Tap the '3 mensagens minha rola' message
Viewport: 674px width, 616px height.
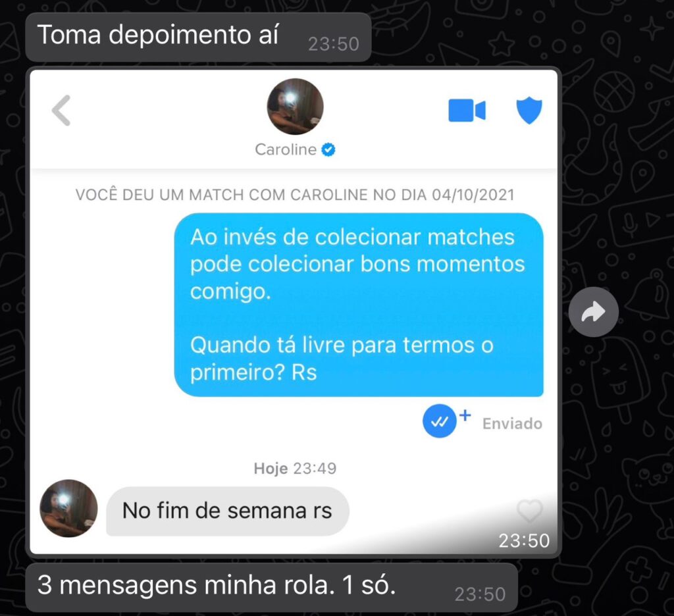[x=271, y=587]
